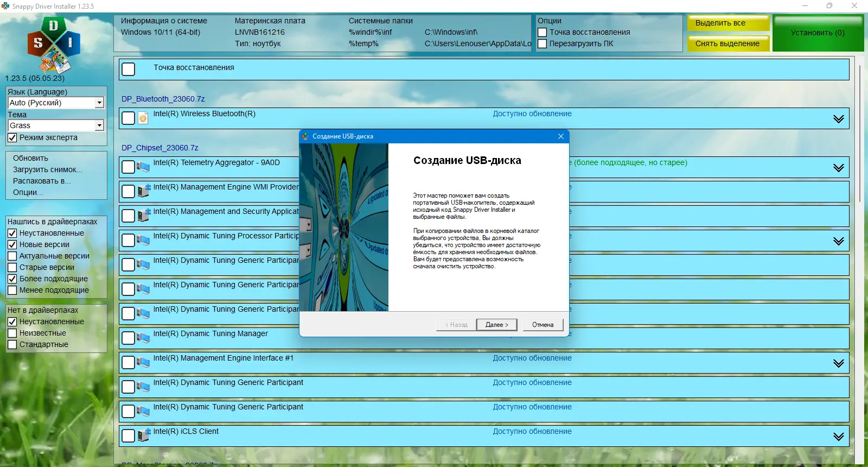Click Отмена in the USB wizard
The width and height of the screenshot is (868, 467).
[x=542, y=325]
